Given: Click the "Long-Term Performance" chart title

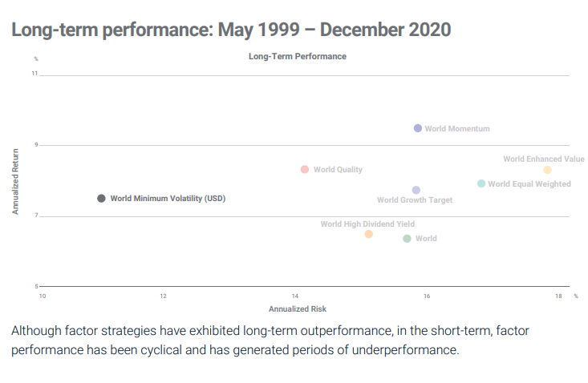Looking at the screenshot, I should click(x=298, y=57).
